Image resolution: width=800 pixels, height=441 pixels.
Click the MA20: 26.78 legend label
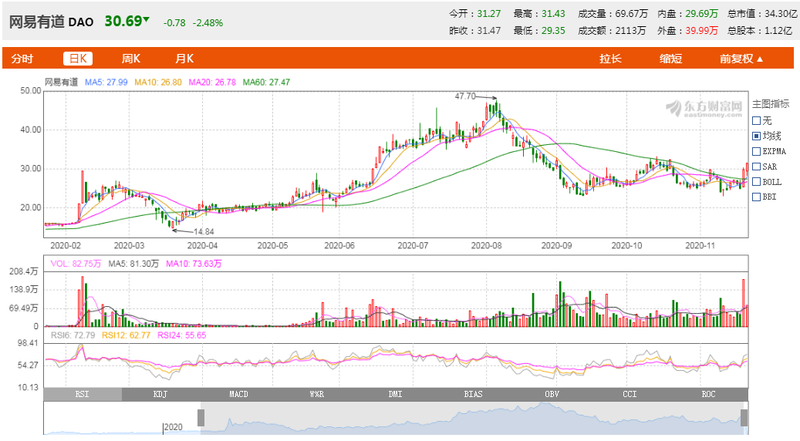point(212,82)
